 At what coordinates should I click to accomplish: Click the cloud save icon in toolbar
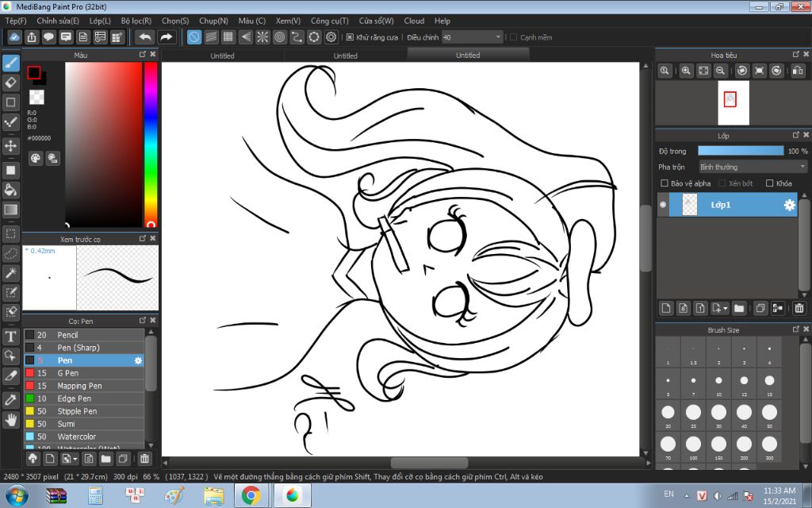[x=14, y=37]
